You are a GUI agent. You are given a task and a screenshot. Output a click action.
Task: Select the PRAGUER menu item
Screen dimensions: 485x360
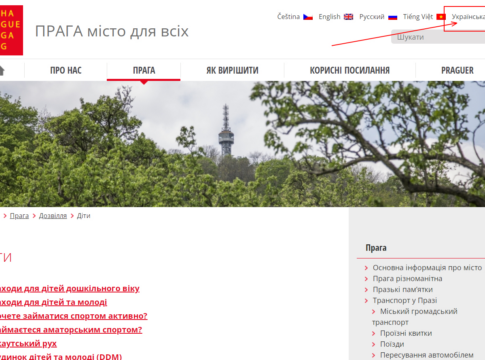click(x=457, y=70)
